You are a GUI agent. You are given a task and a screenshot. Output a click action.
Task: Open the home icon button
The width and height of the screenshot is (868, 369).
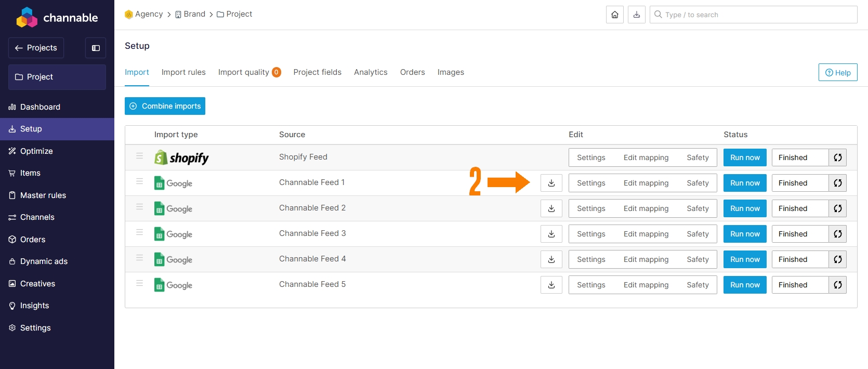(x=615, y=15)
